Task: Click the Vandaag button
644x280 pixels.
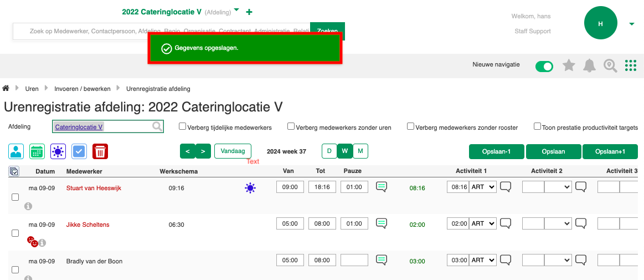Action: click(x=233, y=151)
